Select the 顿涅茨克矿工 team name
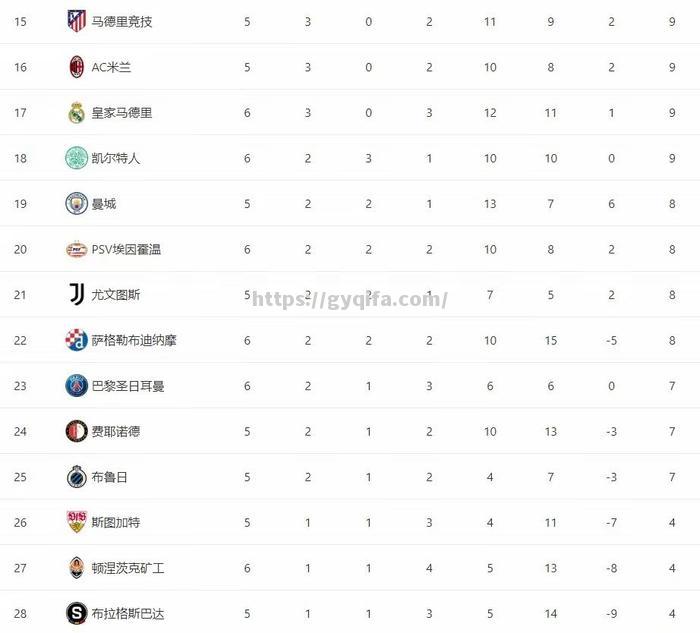 pyautogui.click(x=128, y=568)
